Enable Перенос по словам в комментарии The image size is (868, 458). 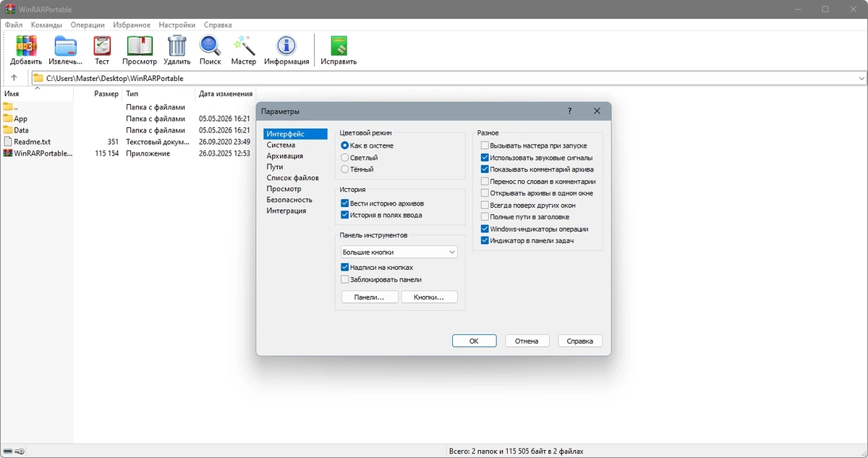click(x=485, y=182)
